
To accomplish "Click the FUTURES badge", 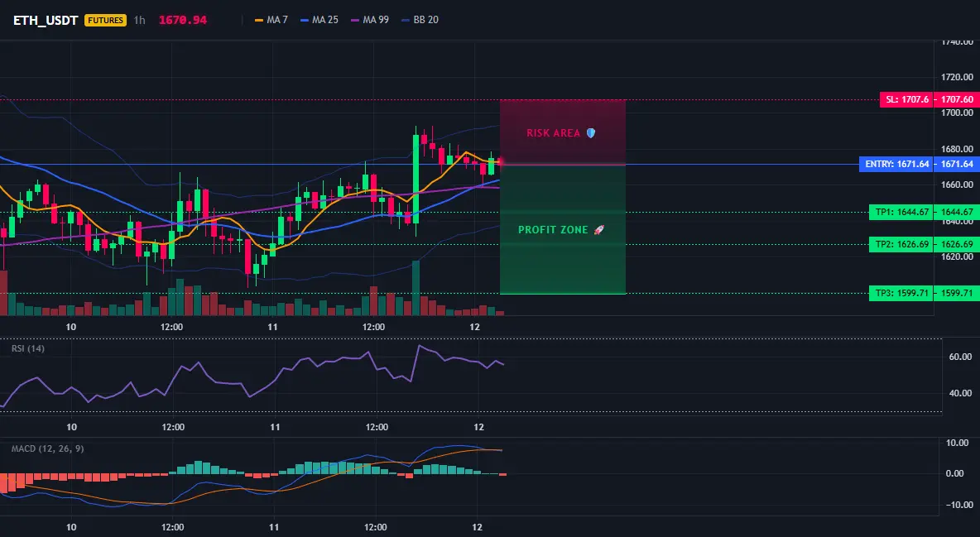I will [x=106, y=20].
